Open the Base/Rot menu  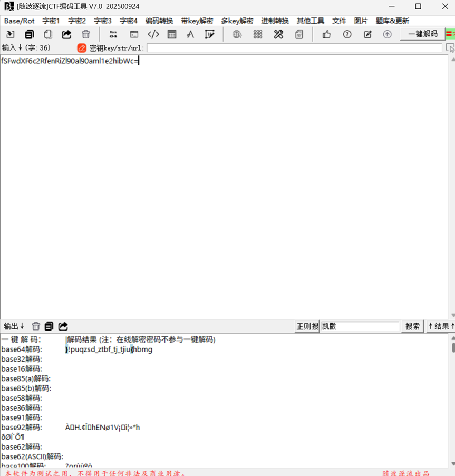click(19, 21)
